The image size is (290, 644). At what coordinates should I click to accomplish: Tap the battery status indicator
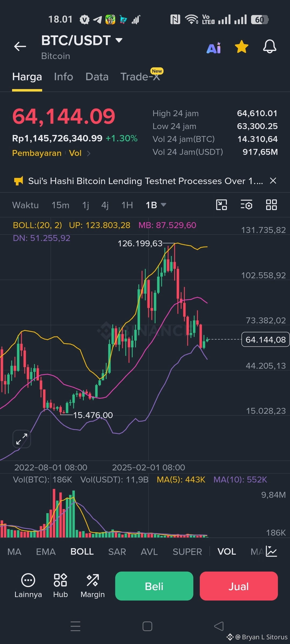(x=260, y=20)
